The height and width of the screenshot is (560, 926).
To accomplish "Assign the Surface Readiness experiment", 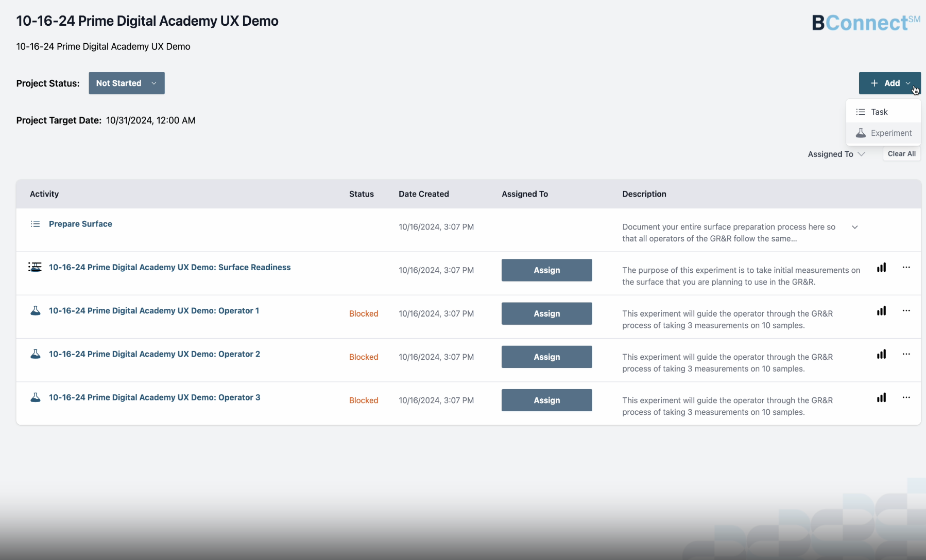I will coord(546,270).
